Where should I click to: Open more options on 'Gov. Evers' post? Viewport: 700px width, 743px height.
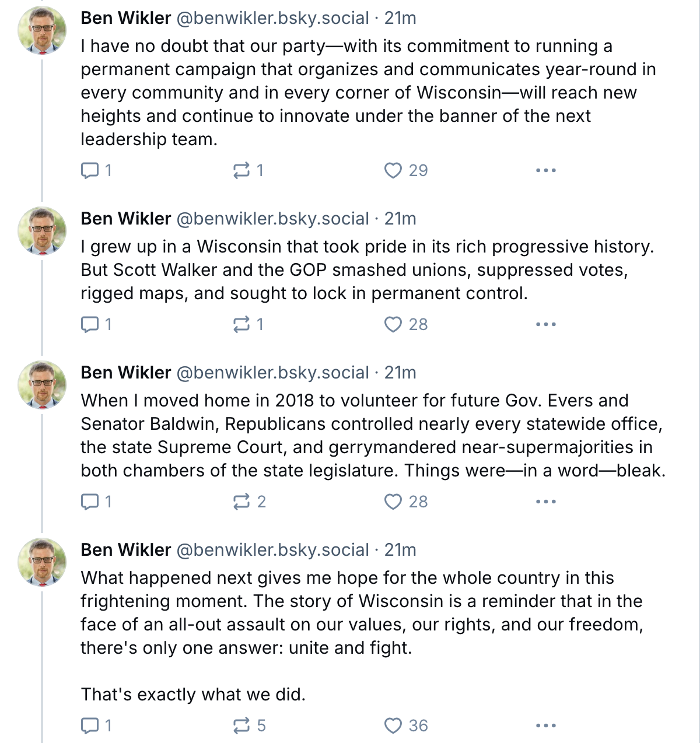click(x=545, y=502)
